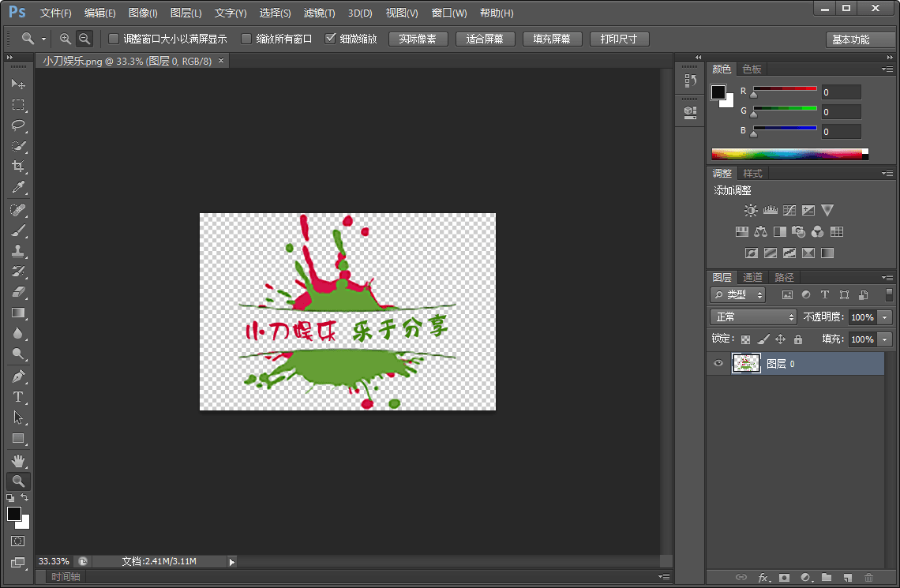The height and width of the screenshot is (588, 900).
Task: Open the 基本功能 workspace dropdown
Action: pos(860,39)
